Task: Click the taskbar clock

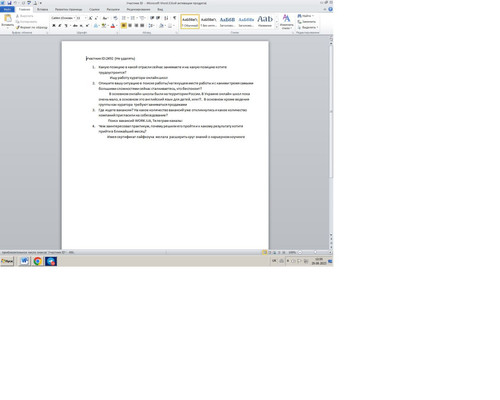Action: pos(319,261)
